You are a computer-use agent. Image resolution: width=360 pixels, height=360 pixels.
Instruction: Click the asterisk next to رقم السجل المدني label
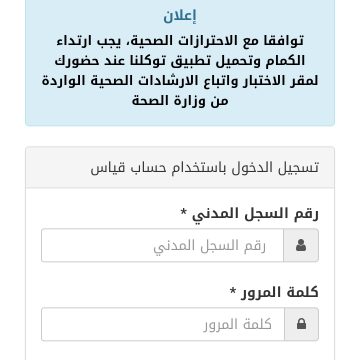coord(184,211)
